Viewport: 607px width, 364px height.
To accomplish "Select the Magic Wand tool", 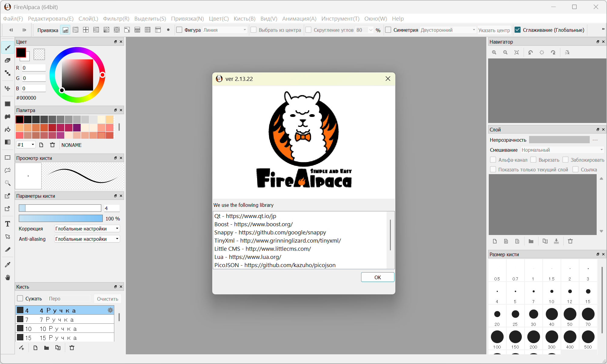I will click(x=8, y=183).
